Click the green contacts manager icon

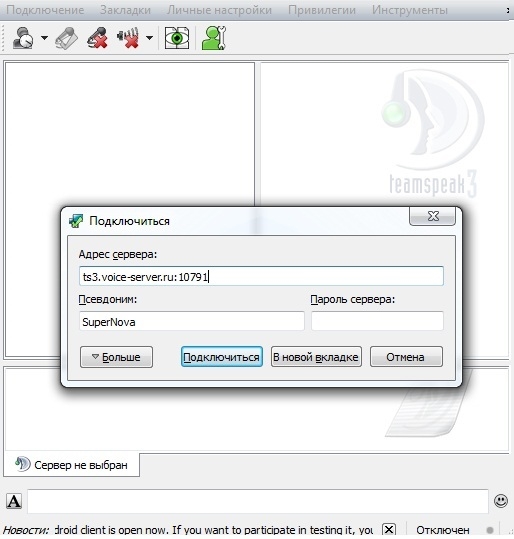click(x=214, y=38)
